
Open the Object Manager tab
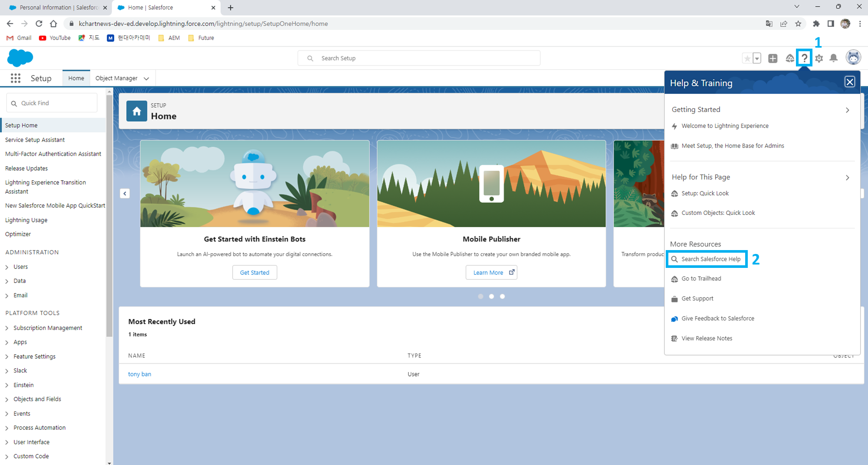[x=116, y=78]
